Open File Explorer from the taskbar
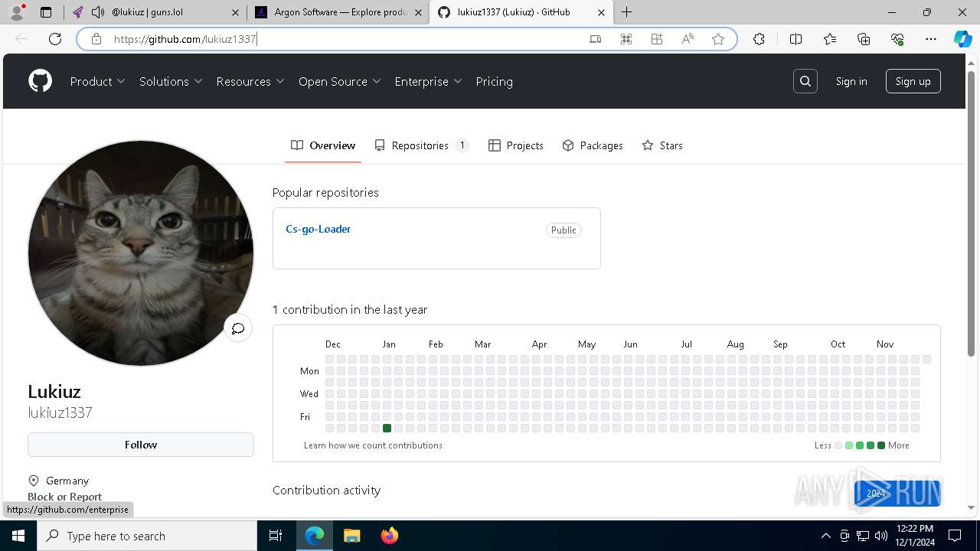 (x=351, y=536)
